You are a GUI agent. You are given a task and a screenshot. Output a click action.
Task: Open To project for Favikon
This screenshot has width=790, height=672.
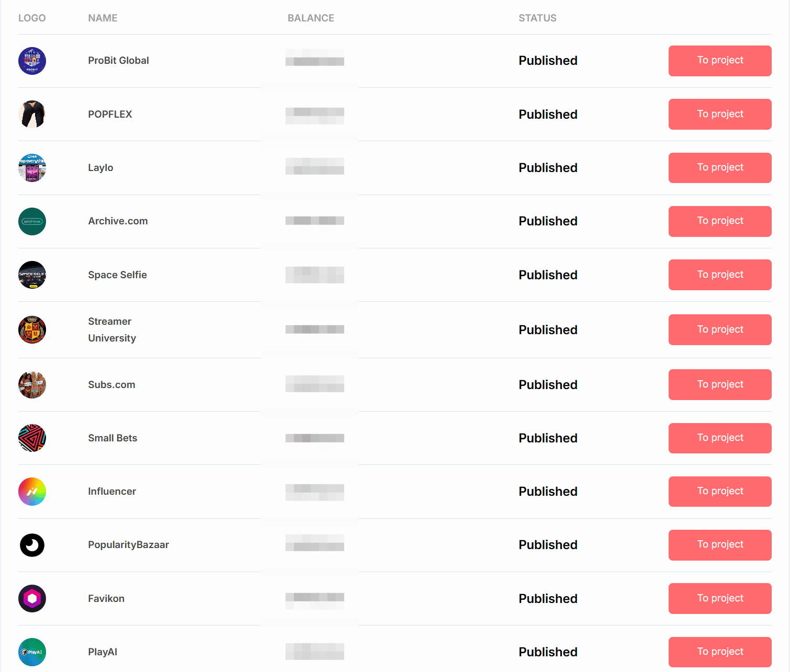[x=719, y=598]
